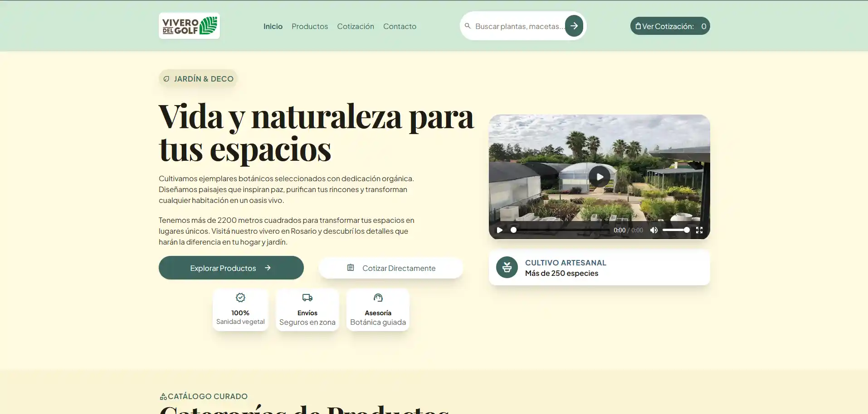Click the CULTIVO ARTESANAL heading
The image size is (868, 414).
click(566, 263)
